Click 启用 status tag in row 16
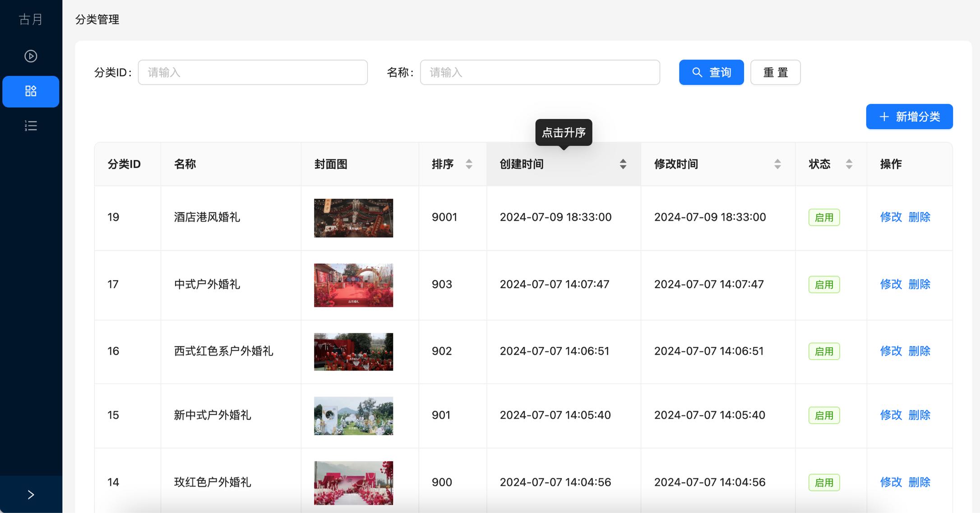 (x=824, y=351)
